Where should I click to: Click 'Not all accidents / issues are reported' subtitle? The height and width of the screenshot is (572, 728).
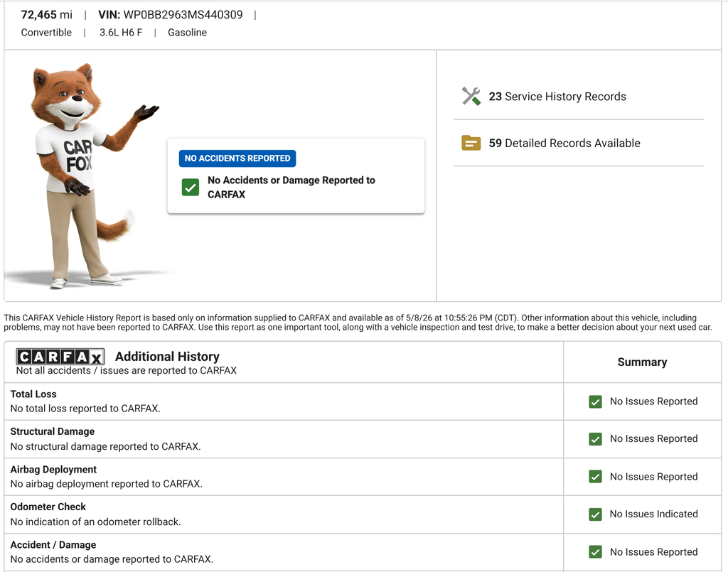[127, 370]
